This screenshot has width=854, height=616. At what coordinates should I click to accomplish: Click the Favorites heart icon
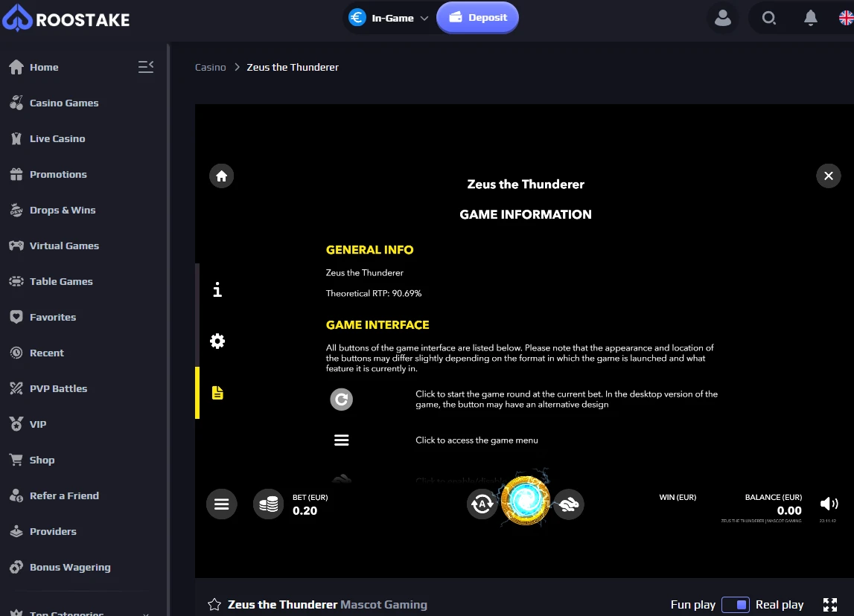16,317
